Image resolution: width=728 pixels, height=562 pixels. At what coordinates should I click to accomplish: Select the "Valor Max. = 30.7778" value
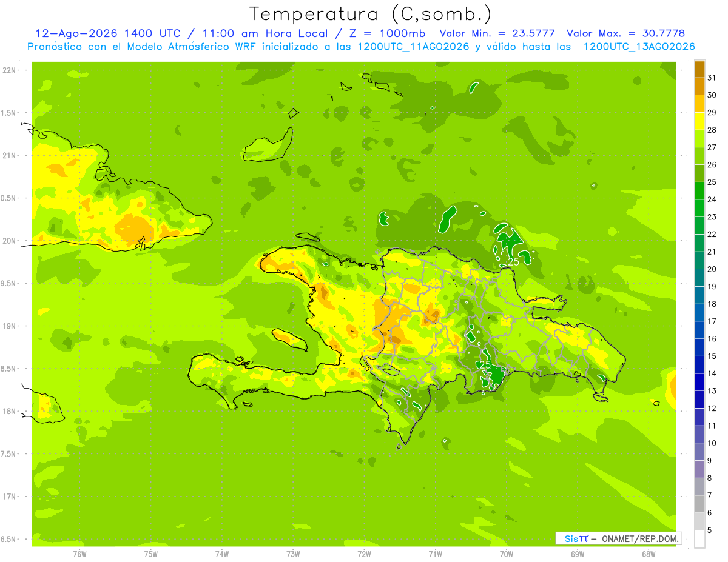[625, 33]
